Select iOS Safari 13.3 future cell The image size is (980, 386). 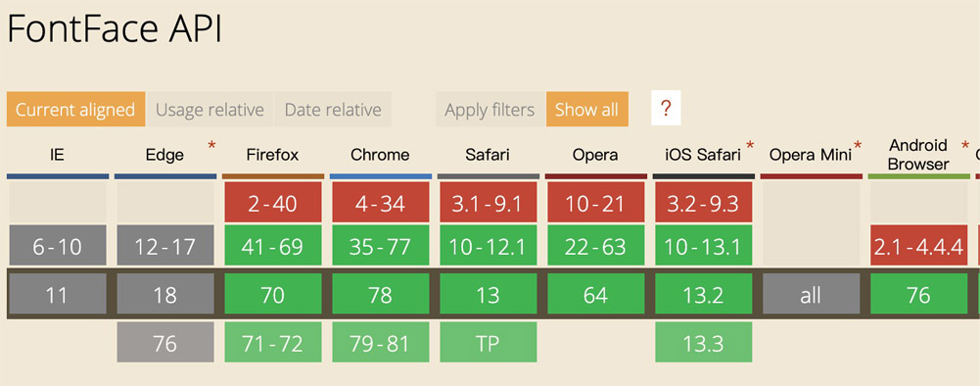703,342
